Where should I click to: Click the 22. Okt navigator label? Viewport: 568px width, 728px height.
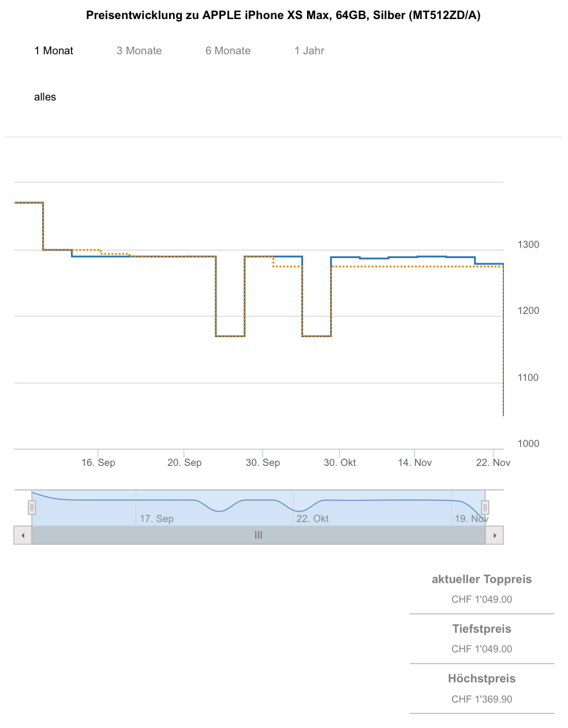312,518
